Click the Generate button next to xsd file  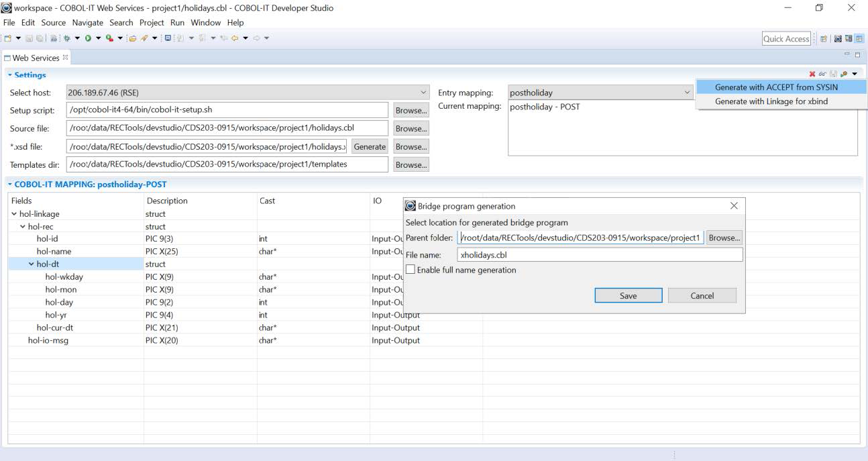pyautogui.click(x=370, y=146)
